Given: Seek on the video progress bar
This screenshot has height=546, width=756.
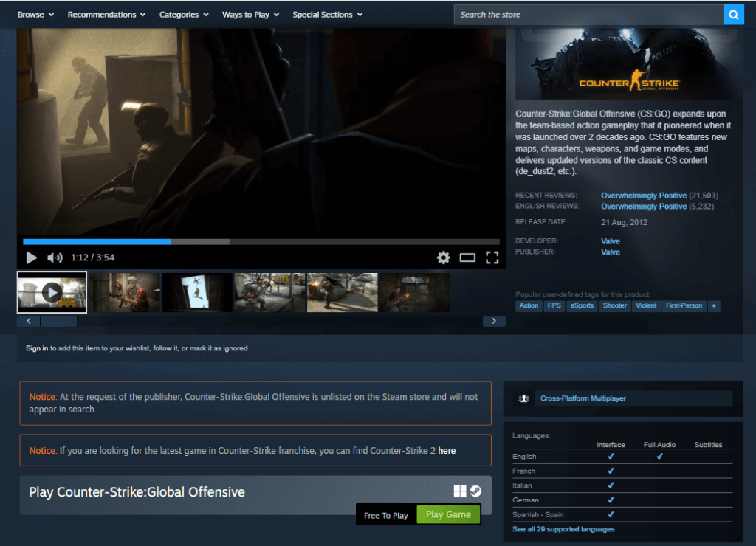Looking at the screenshot, I should 261,242.
